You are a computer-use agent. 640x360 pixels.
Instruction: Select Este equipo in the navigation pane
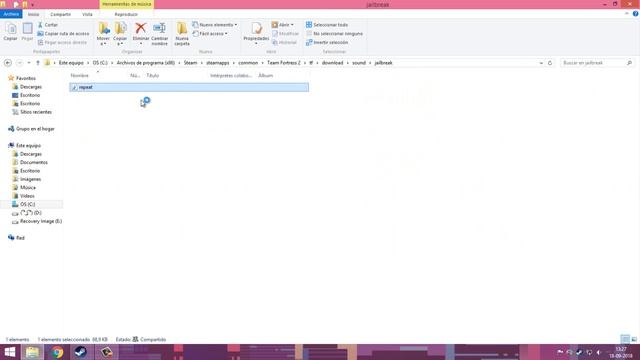[28, 145]
